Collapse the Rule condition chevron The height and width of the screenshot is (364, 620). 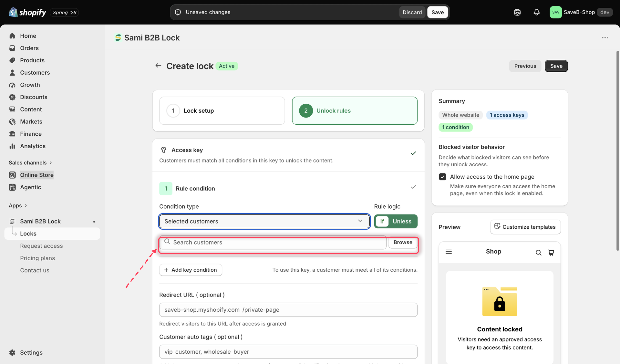[x=413, y=187]
